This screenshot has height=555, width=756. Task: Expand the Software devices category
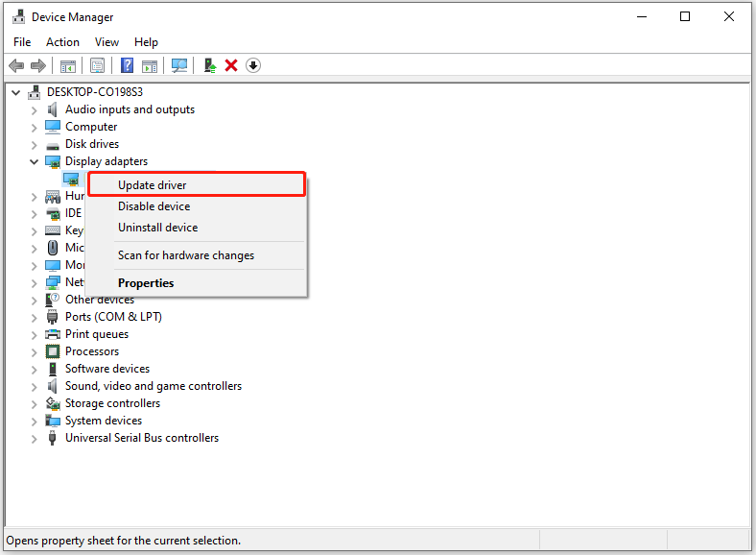coord(34,370)
